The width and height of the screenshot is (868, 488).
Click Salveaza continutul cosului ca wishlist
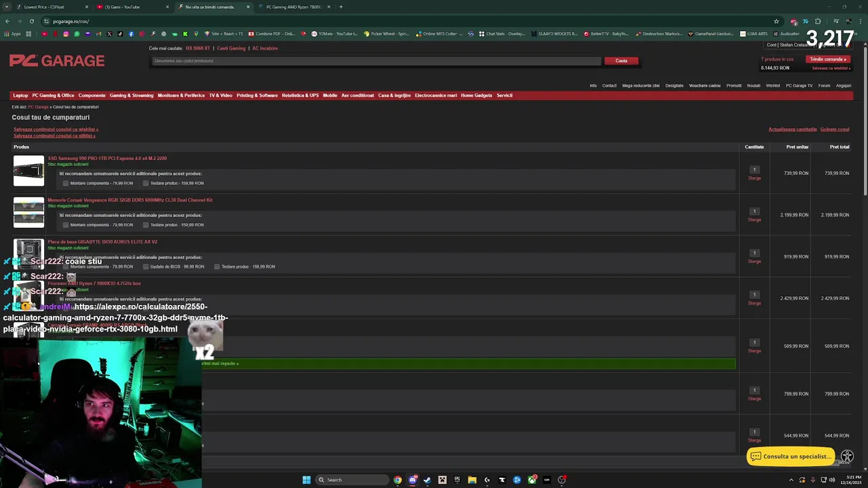tap(56, 129)
